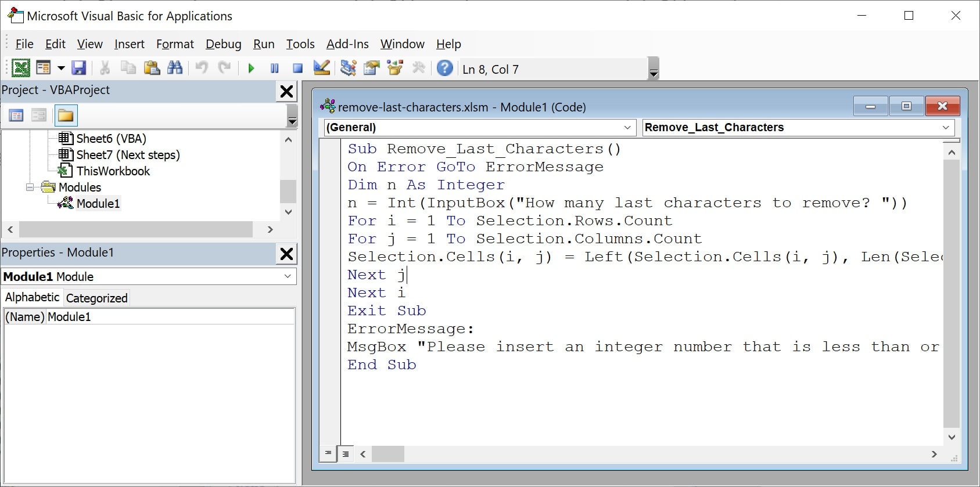Viewport: 980px width, 487px height.
Task: Click project tree scroll up arrow
Action: point(288,139)
